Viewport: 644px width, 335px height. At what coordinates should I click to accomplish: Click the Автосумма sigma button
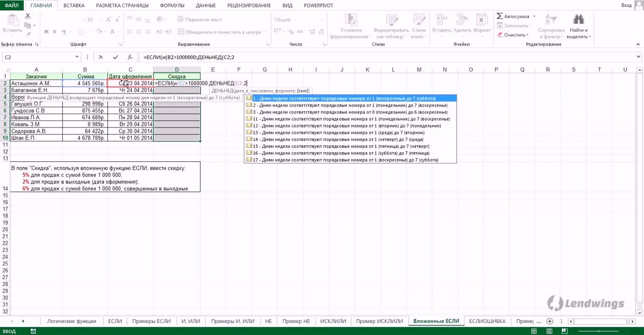(x=513, y=16)
